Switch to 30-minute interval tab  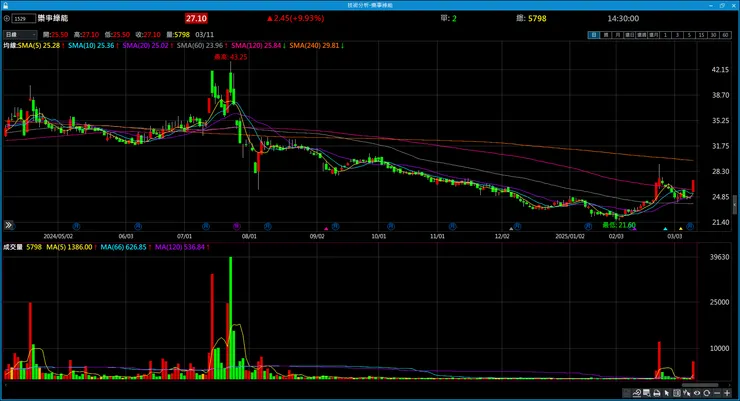[713, 35]
